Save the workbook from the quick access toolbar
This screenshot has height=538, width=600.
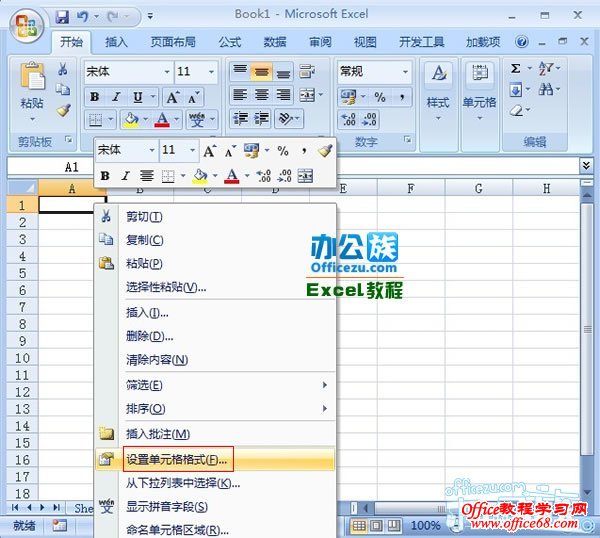click(62, 16)
